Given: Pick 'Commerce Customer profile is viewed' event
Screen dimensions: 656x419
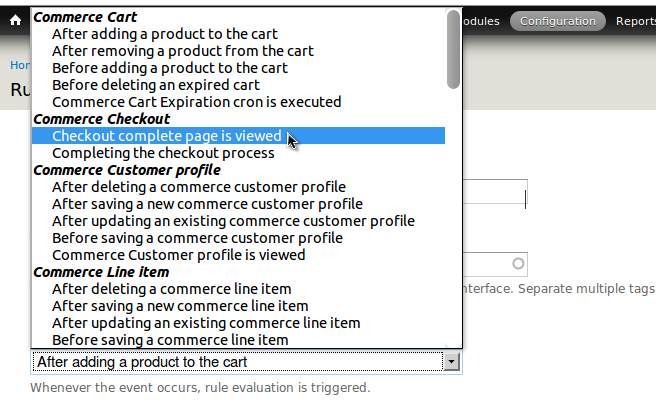Looking at the screenshot, I should tap(179, 255).
